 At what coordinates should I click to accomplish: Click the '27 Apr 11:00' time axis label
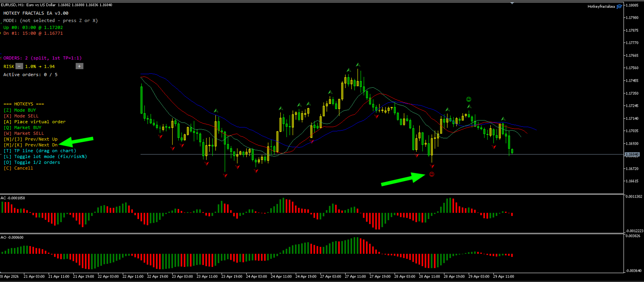point(355,277)
